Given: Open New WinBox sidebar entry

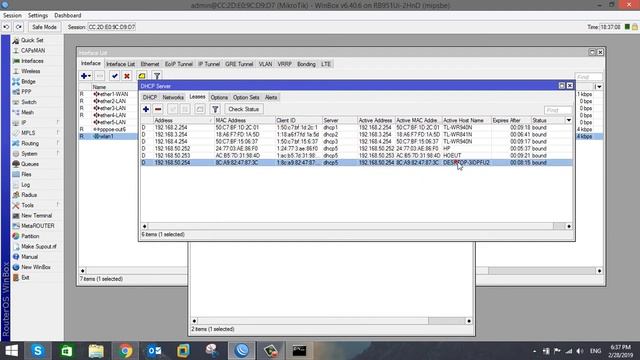Looking at the screenshot, I should pos(36,267).
